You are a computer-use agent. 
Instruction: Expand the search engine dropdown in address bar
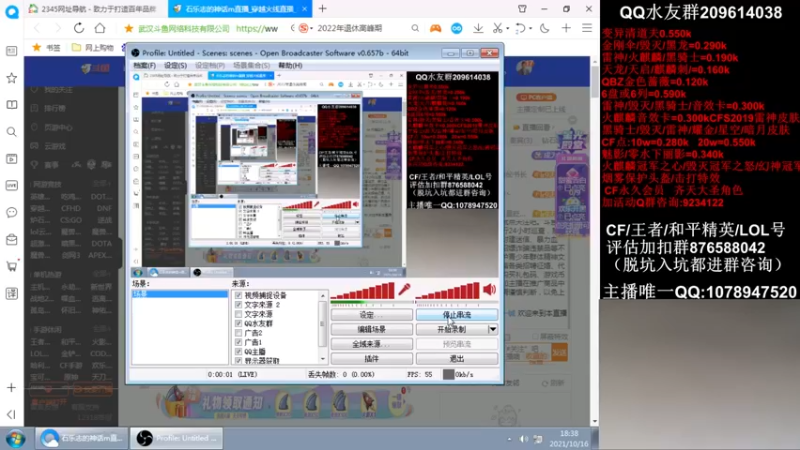(x=312, y=29)
